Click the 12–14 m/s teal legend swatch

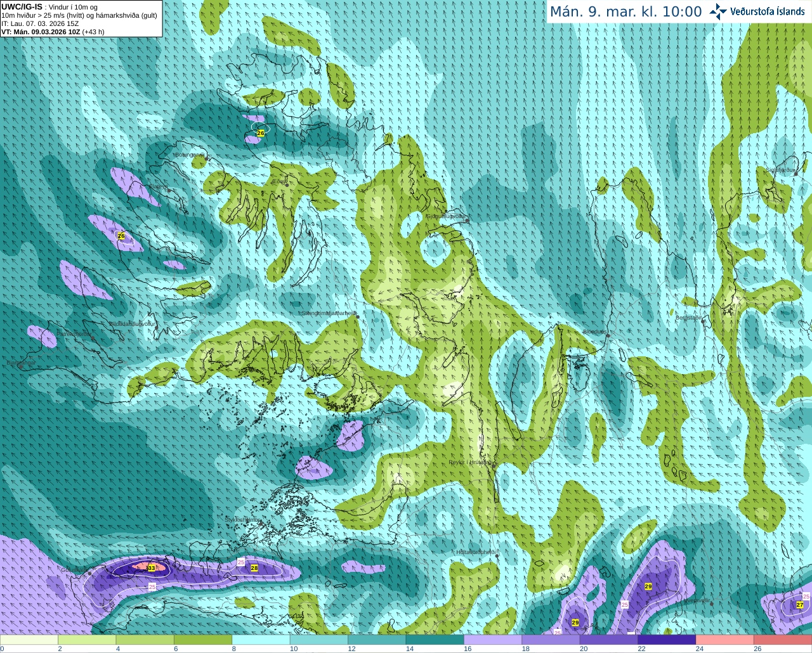click(x=377, y=640)
